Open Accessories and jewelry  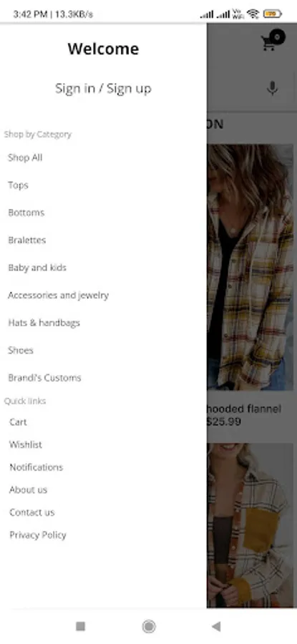pyautogui.click(x=59, y=296)
